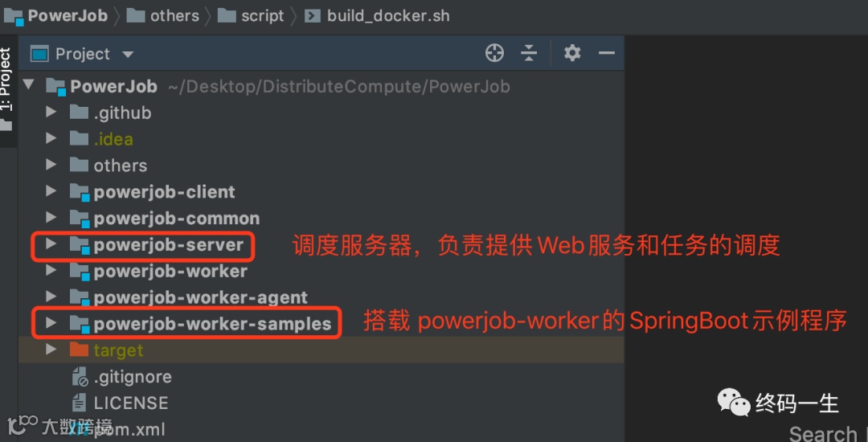Click the .github folder icon
This screenshot has width=868, height=442.
pyautogui.click(x=79, y=113)
